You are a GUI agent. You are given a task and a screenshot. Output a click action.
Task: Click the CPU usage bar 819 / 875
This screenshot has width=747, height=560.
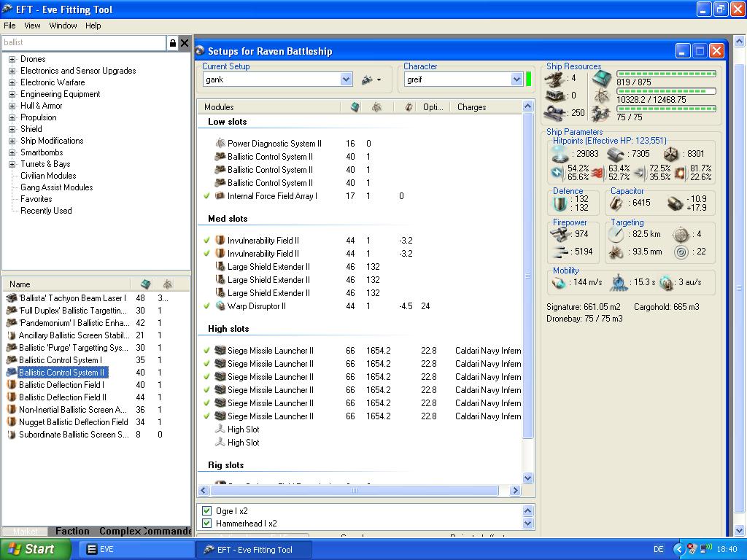click(666, 74)
